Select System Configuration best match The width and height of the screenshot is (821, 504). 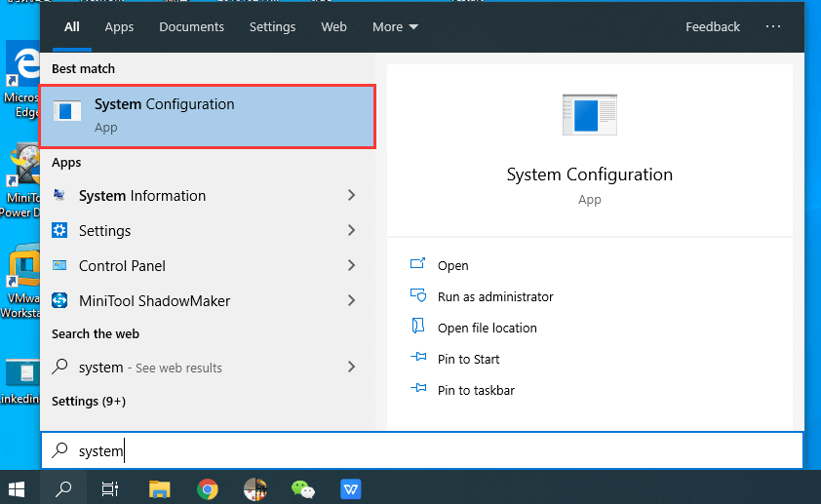tap(207, 116)
